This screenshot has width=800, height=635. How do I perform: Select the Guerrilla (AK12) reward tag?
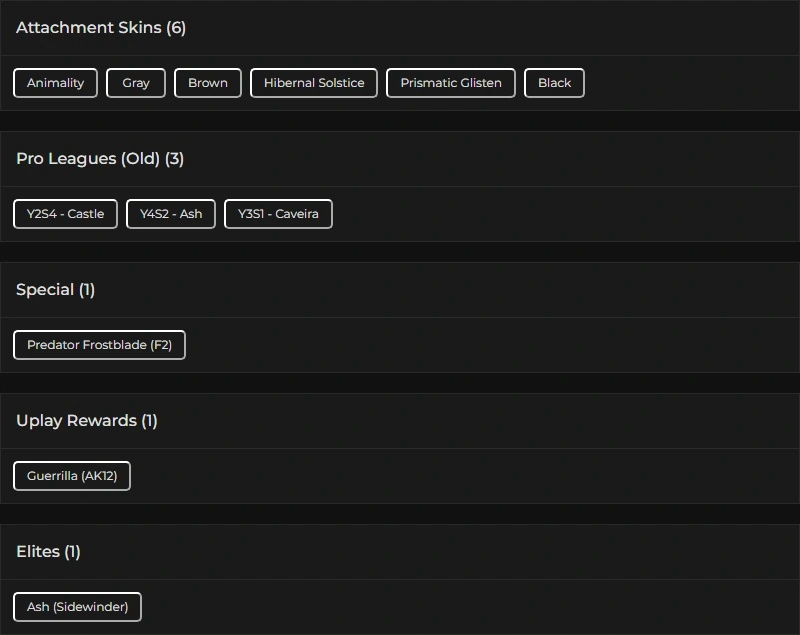coord(72,476)
